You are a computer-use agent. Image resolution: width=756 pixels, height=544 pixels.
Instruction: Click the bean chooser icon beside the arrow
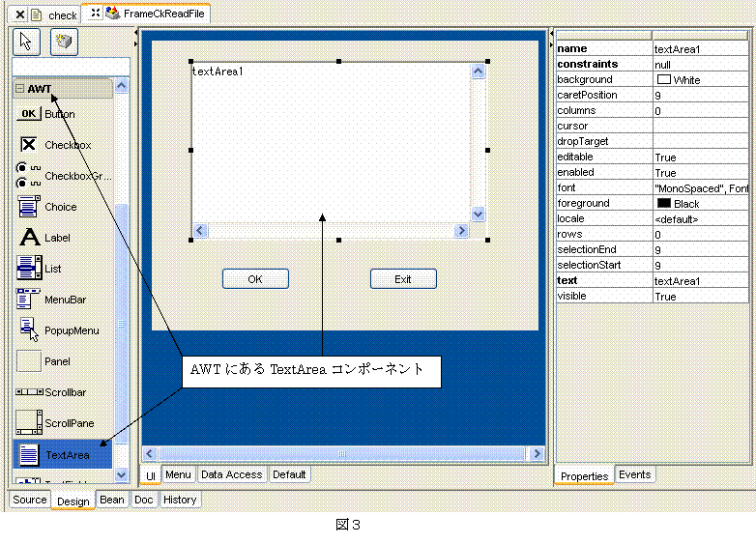[x=64, y=42]
